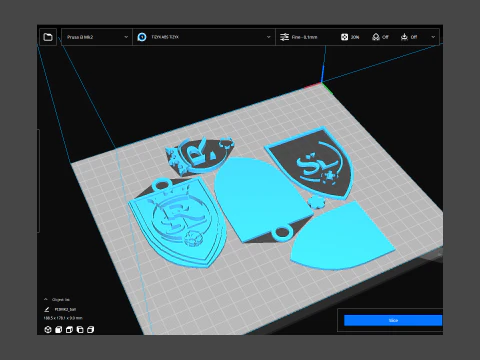This screenshot has height=360, width=480.
Task: Click the material extruder circle icon
Action: tap(142, 37)
